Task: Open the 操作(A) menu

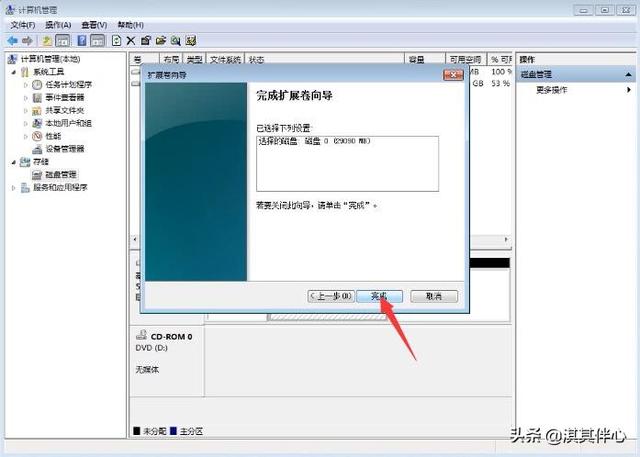Action: pos(59,24)
